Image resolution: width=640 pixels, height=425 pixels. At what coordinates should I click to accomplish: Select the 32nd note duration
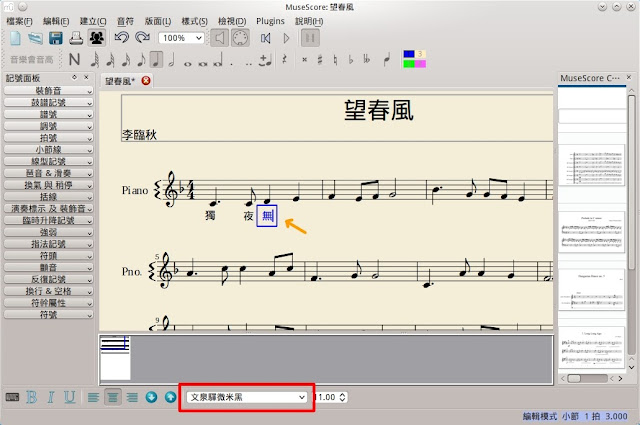[x=110, y=60]
